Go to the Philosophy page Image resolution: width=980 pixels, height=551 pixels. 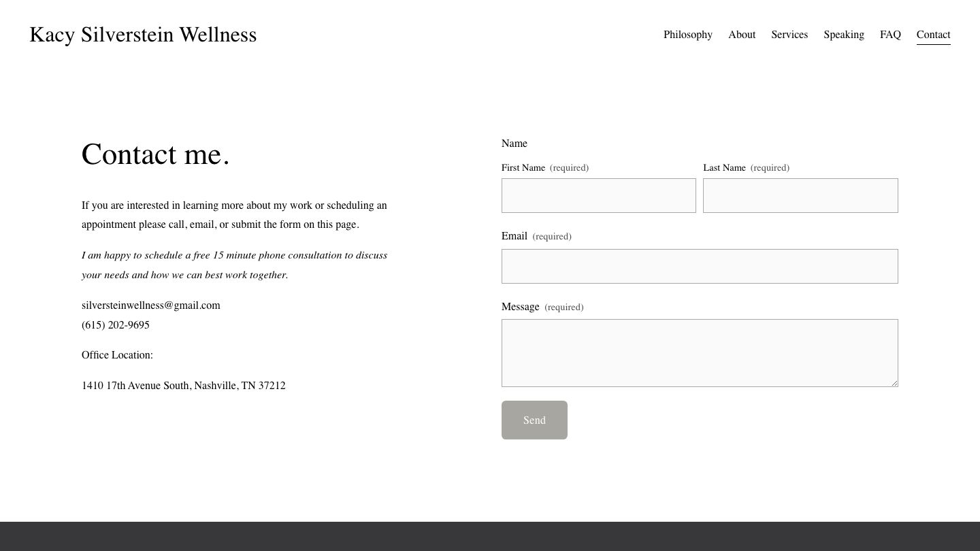tap(687, 35)
